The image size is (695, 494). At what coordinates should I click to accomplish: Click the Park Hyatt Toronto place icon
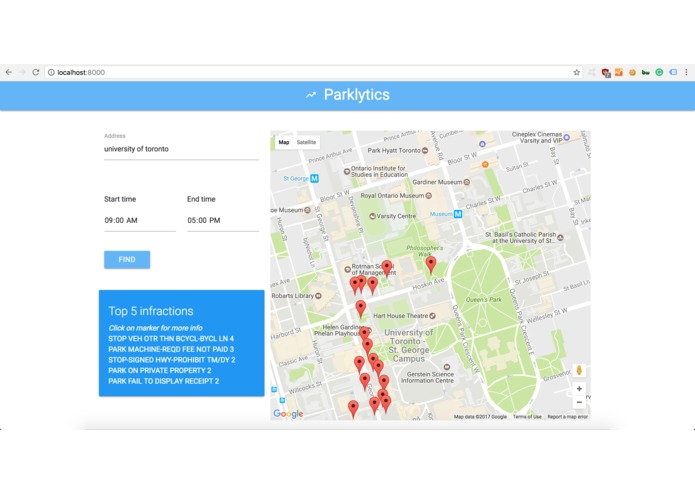coord(425,151)
